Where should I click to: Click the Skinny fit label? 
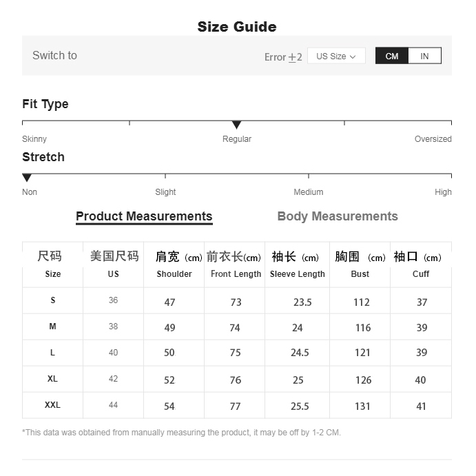point(34,139)
